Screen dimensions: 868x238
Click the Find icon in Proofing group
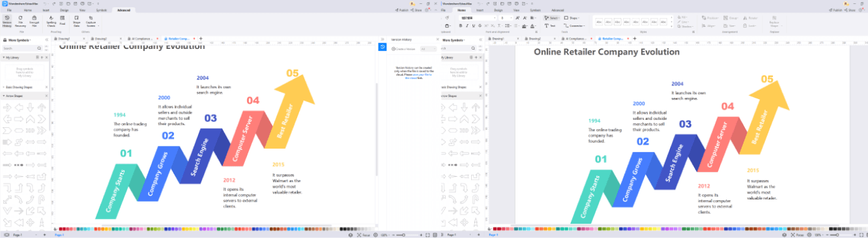tap(63, 20)
